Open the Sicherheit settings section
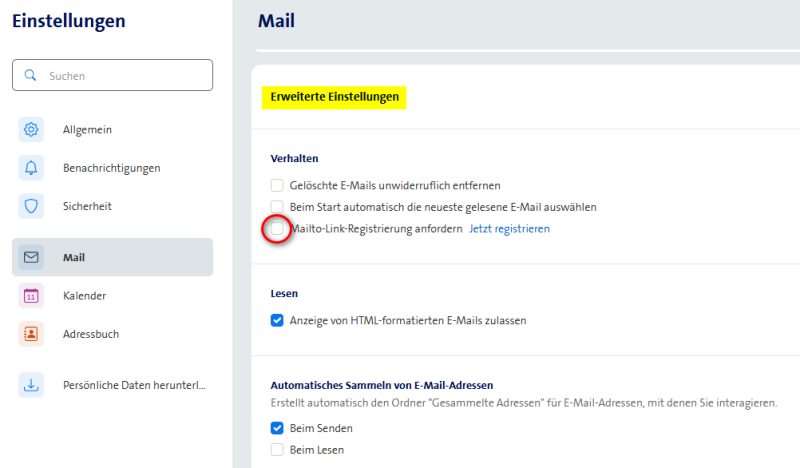 pyautogui.click(x=87, y=206)
